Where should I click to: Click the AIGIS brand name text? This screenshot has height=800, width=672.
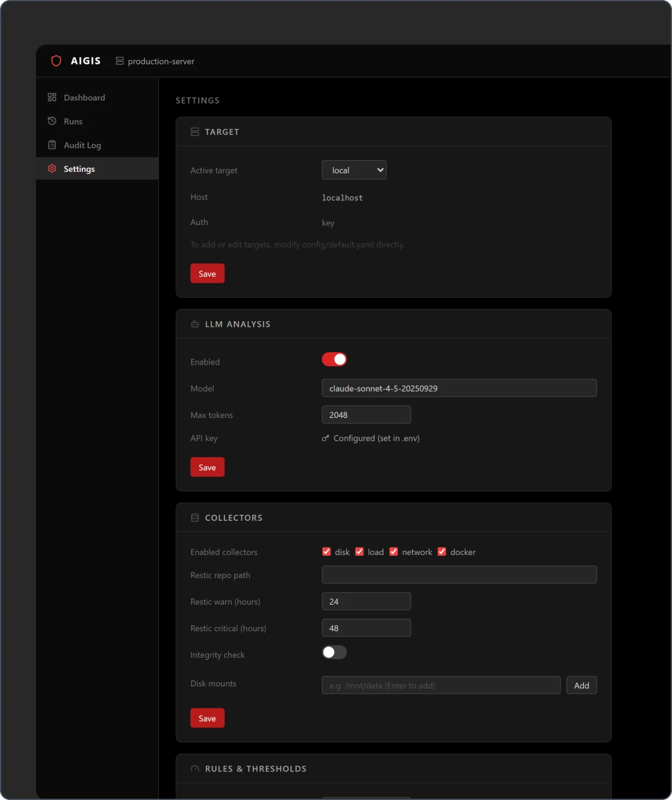86,61
